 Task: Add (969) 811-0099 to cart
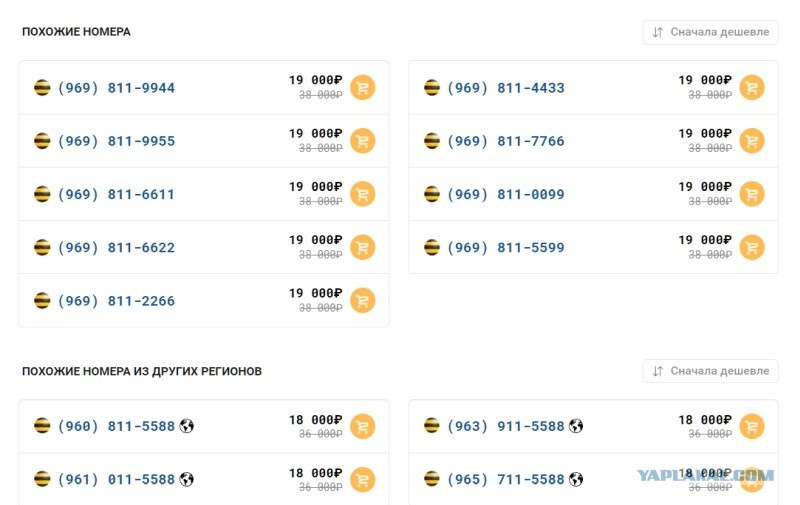[752, 194]
